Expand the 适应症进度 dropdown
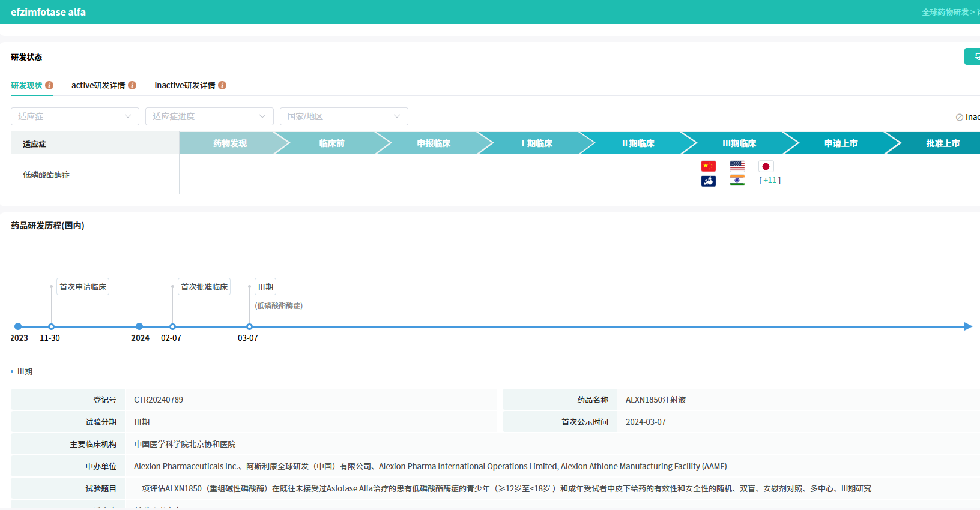980x510 pixels. [x=209, y=116]
